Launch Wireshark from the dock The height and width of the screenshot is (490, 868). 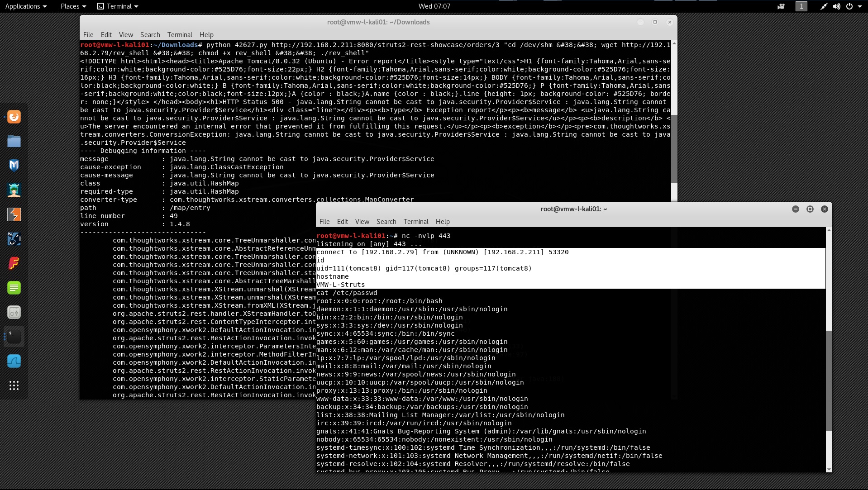(x=14, y=361)
